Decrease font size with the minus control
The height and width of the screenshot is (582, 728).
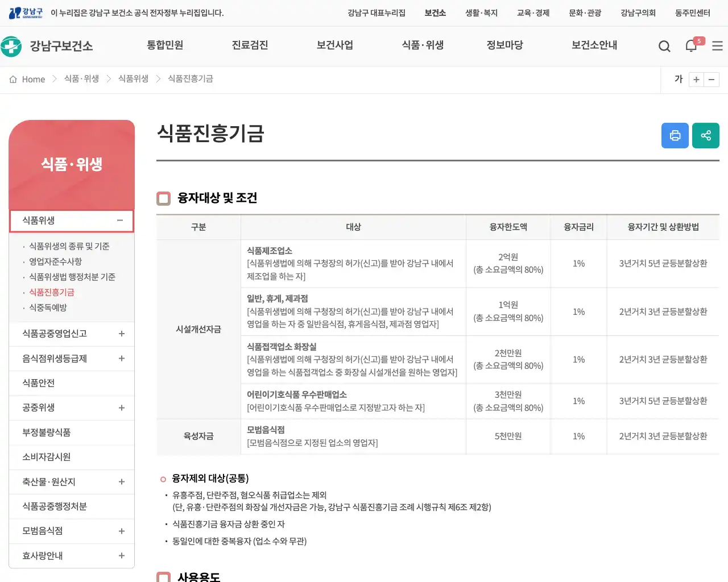click(x=712, y=80)
